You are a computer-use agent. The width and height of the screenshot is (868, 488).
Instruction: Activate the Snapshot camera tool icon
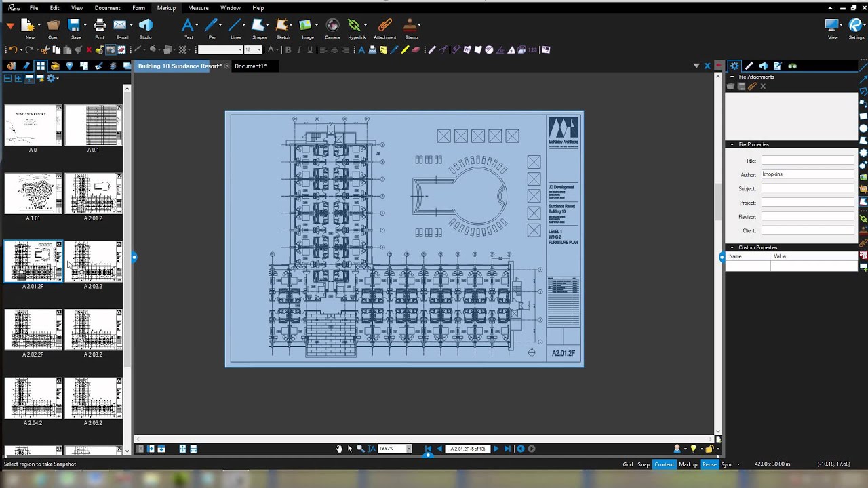[111, 49]
